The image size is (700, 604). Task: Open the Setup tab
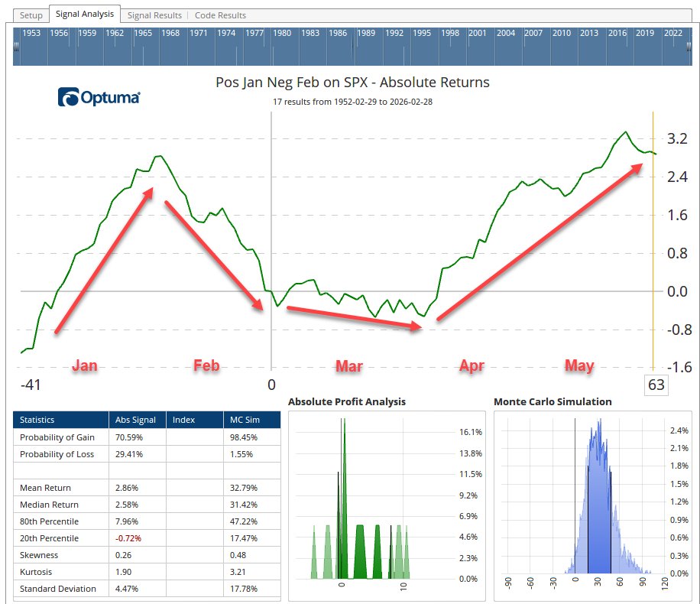click(31, 15)
